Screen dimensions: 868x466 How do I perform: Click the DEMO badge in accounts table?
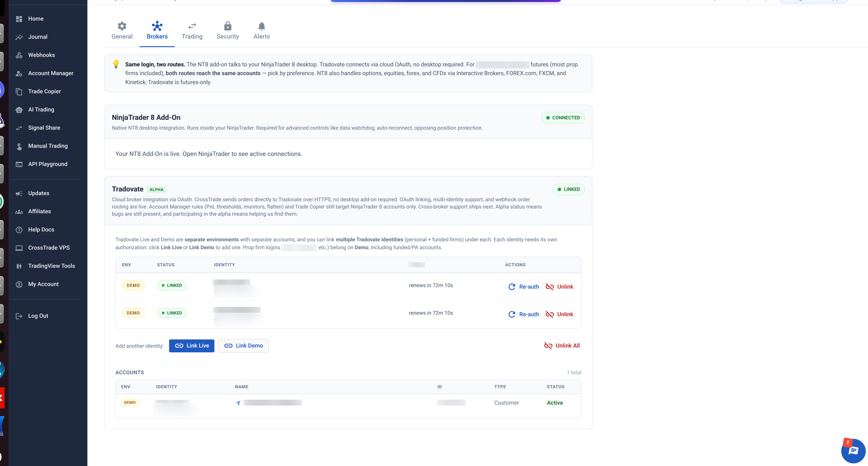(130, 402)
